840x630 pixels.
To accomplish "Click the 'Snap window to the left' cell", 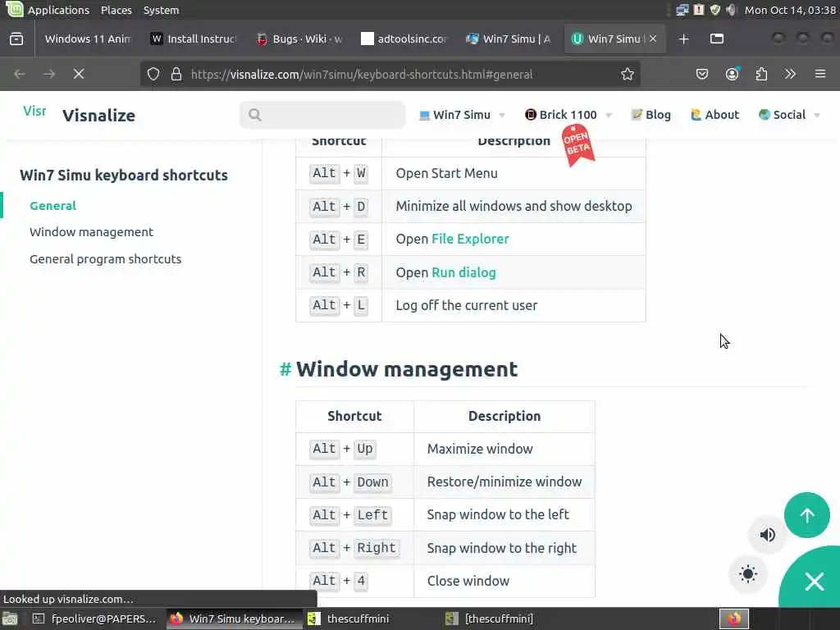I will [x=504, y=515].
